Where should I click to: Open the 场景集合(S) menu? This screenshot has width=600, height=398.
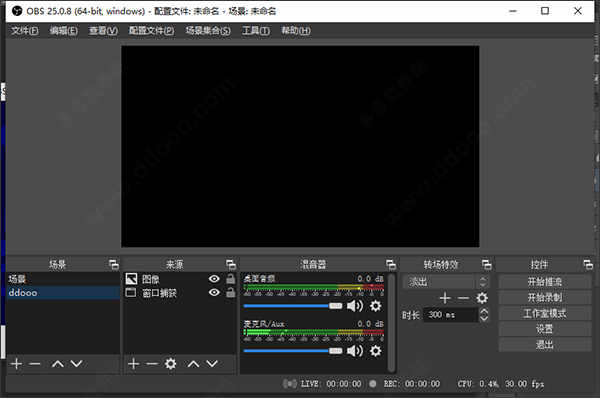[208, 31]
